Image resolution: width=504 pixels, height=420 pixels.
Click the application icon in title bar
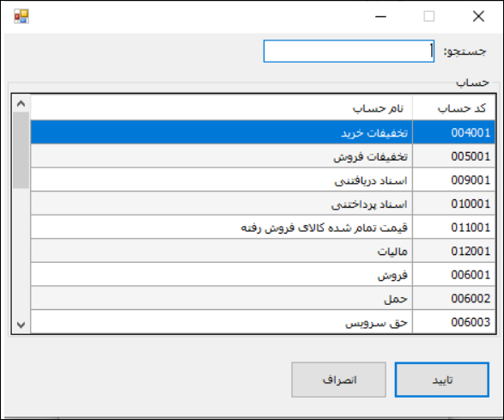click(x=21, y=16)
